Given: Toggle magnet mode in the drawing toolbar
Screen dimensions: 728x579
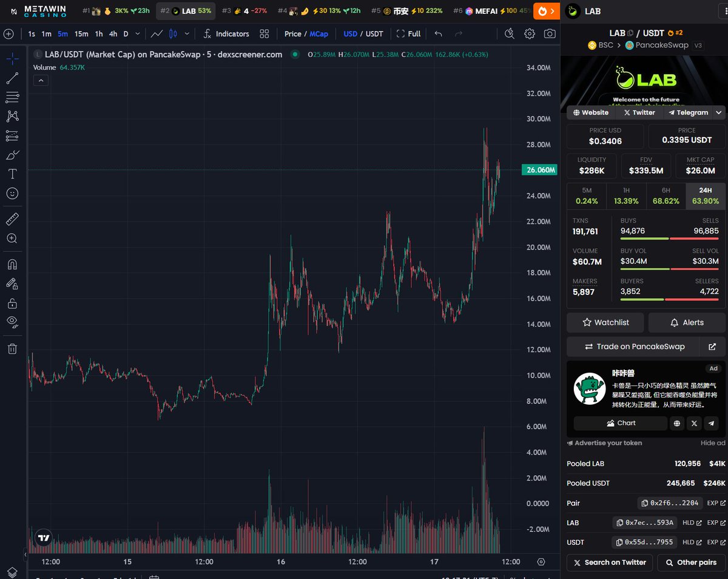Looking at the screenshot, I should coord(12,264).
